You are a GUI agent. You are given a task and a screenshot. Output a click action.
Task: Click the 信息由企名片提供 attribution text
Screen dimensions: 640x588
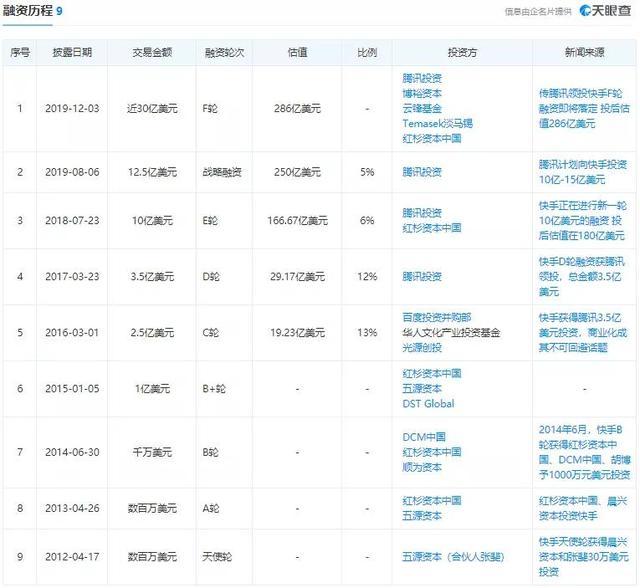[538, 11]
